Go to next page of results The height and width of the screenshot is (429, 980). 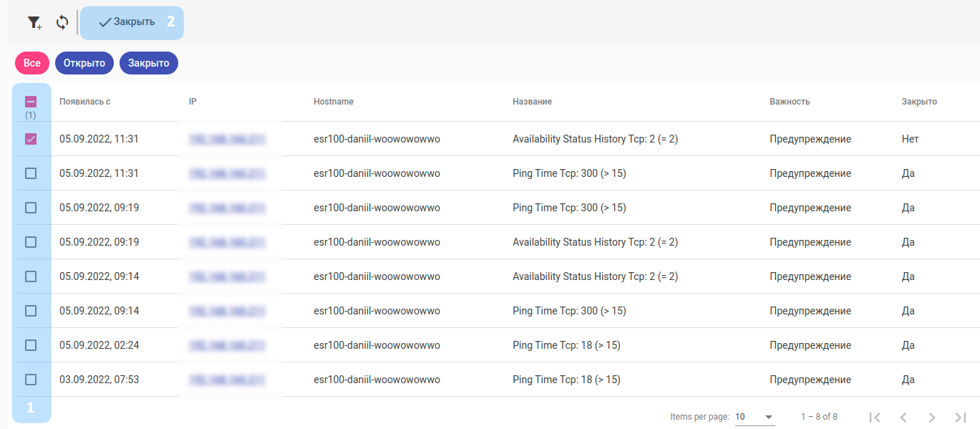(932, 417)
